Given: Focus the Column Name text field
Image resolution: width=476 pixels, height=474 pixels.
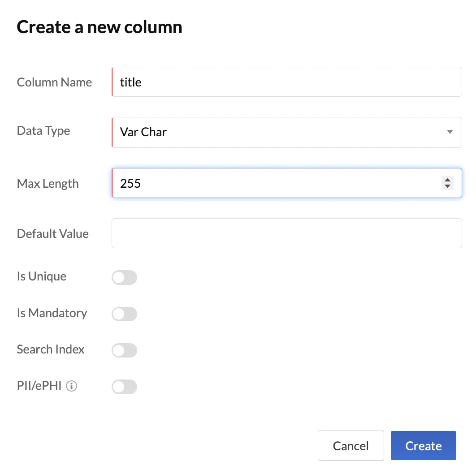Looking at the screenshot, I should tap(287, 82).
